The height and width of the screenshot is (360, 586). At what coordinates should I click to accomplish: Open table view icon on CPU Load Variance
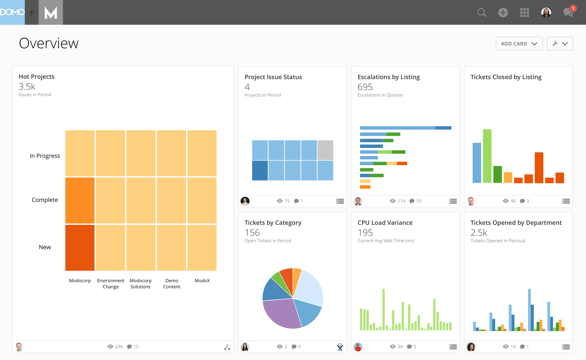(453, 347)
